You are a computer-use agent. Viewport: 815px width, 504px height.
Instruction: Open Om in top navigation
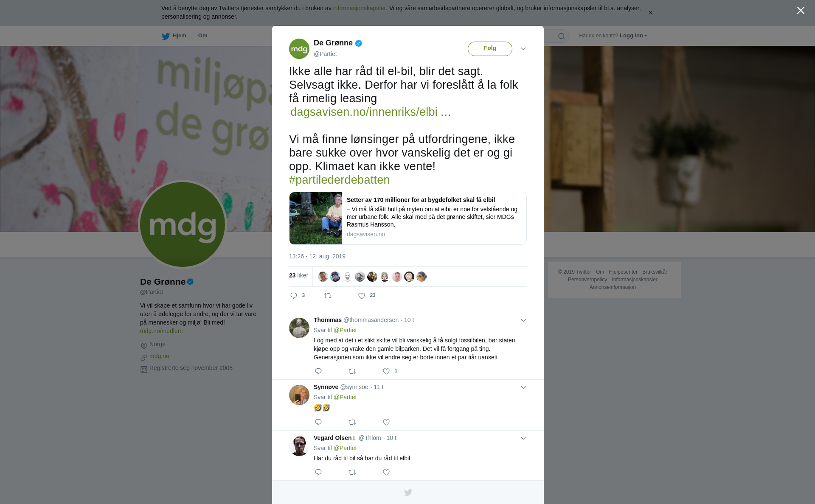click(202, 36)
